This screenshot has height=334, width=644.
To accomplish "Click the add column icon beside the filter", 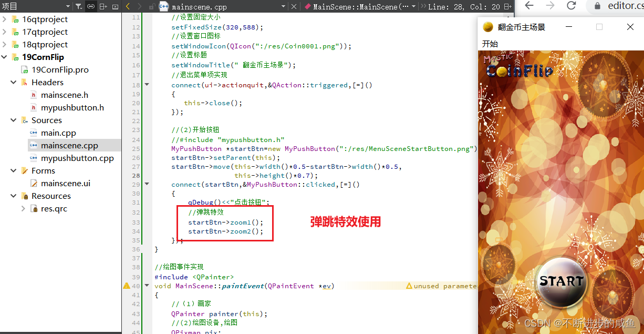I will 103,7.
